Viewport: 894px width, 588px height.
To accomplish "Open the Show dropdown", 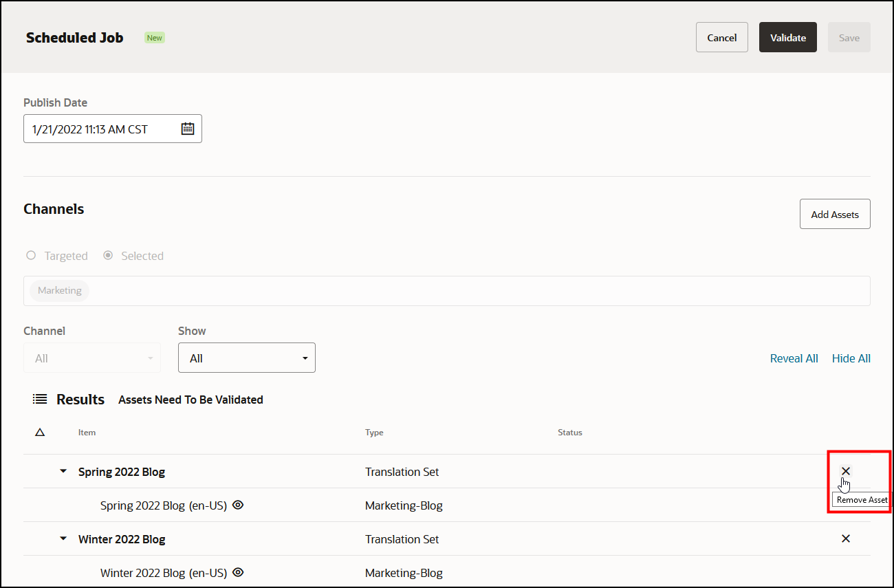I will (x=247, y=358).
